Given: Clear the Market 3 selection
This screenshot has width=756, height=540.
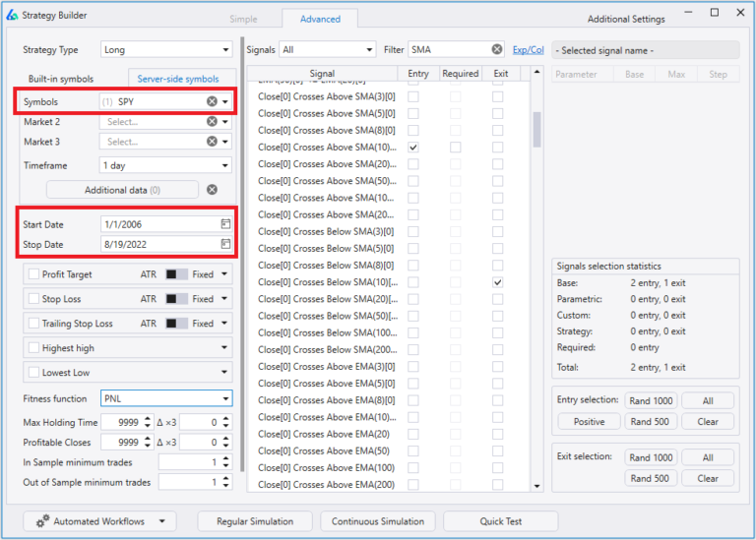Looking at the screenshot, I should coord(212,142).
